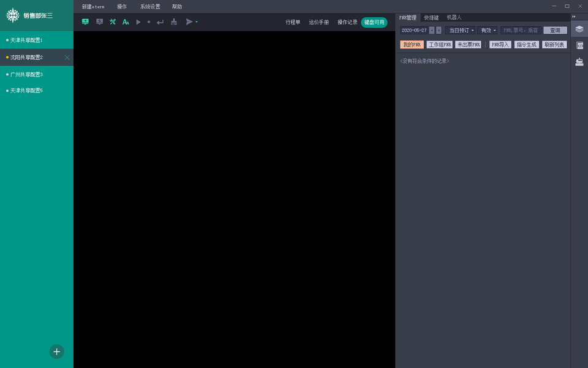
Task: Click the PNR导入 button
Action: pos(500,45)
